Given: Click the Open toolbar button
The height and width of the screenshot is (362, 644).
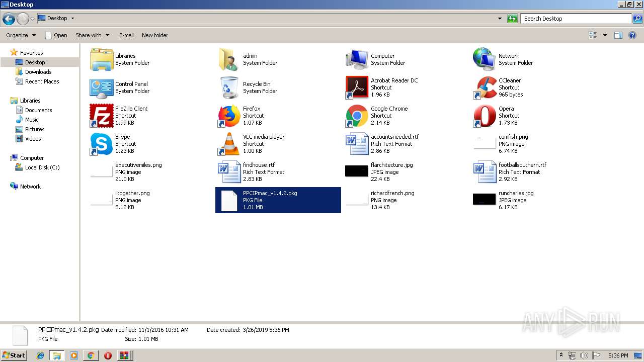Looking at the screenshot, I should click(x=56, y=35).
